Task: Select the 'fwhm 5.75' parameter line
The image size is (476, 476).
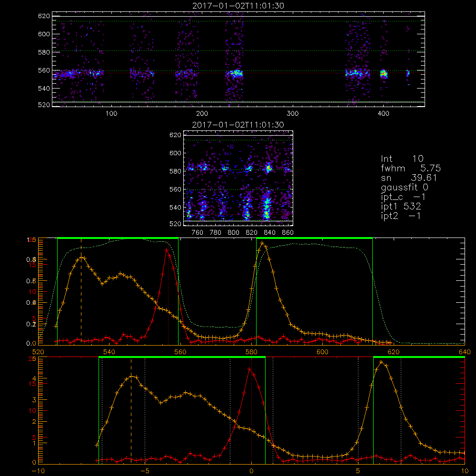Action: pyautogui.click(x=411, y=168)
